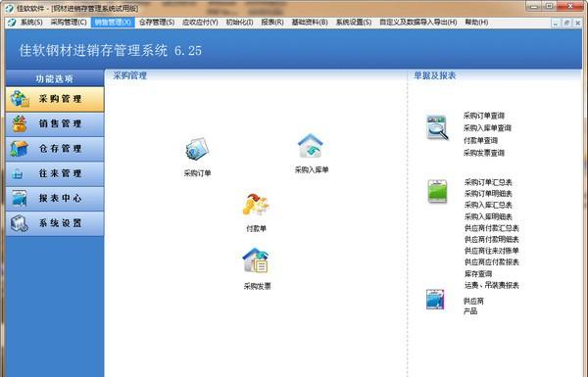Open the 库存查询 link
Image resolution: width=588 pixels, height=377 pixels.
pyautogui.click(x=478, y=273)
